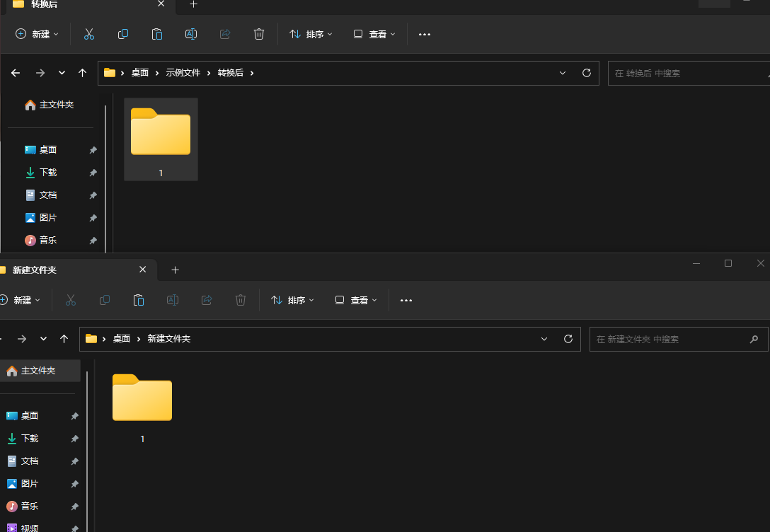Select 下载 in the sidebar

point(47,172)
